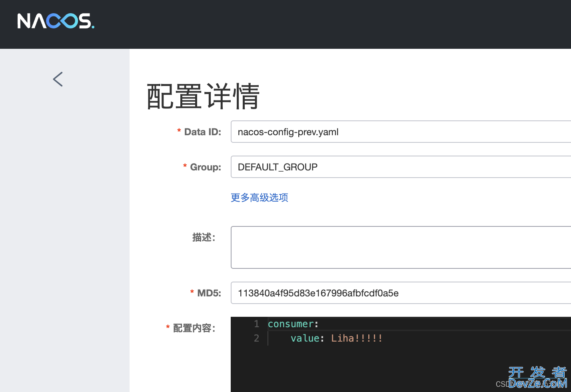
Task: Open the 更多高级选项 link
Action: click(x=260, y=198)
